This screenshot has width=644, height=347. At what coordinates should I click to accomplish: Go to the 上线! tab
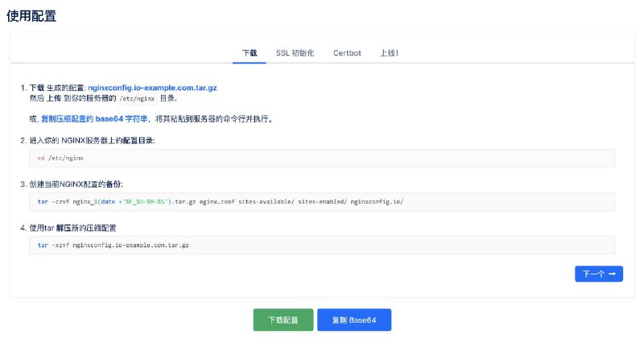pos(389,53)
